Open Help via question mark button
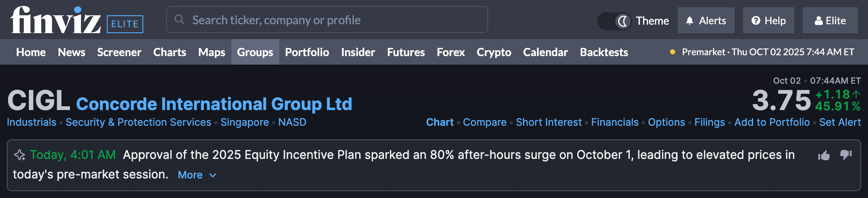This screenshot has width=868, height=198. pos(768,20)
